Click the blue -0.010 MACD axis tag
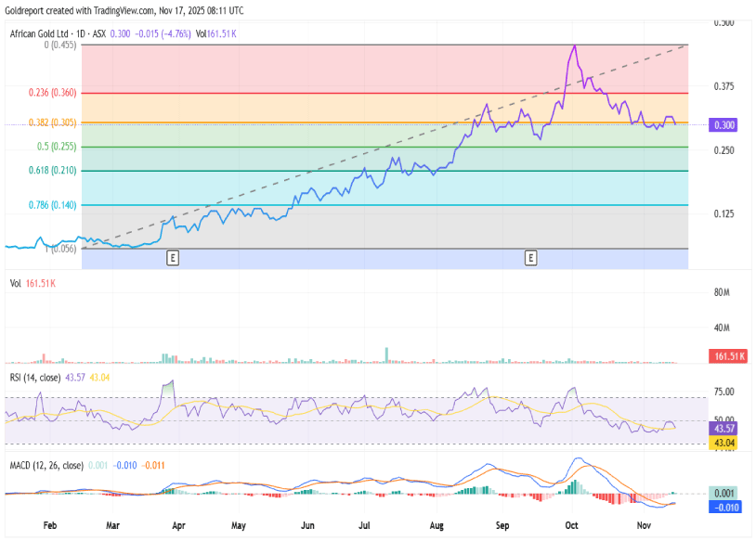Viewport: 756px width, 541px height. tap(723, 509)
